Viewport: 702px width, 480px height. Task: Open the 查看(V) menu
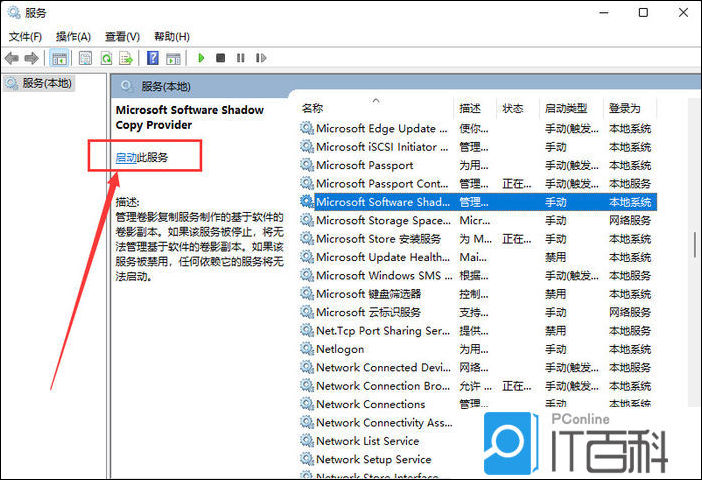tap(122, 37)
